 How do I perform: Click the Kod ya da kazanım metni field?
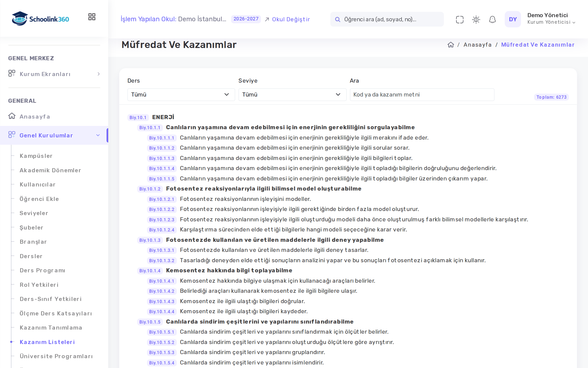422,95
